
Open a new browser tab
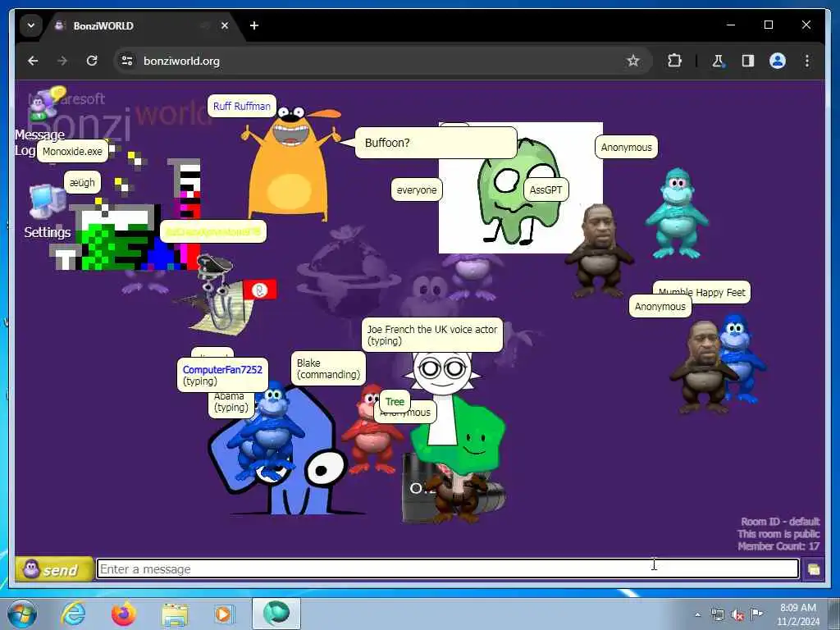[x=254, y=25]
